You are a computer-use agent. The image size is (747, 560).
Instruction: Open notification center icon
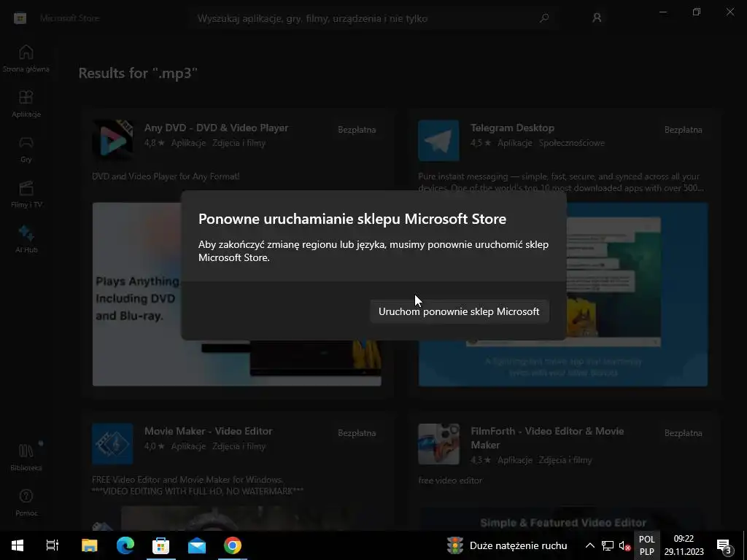coord(724,545)
